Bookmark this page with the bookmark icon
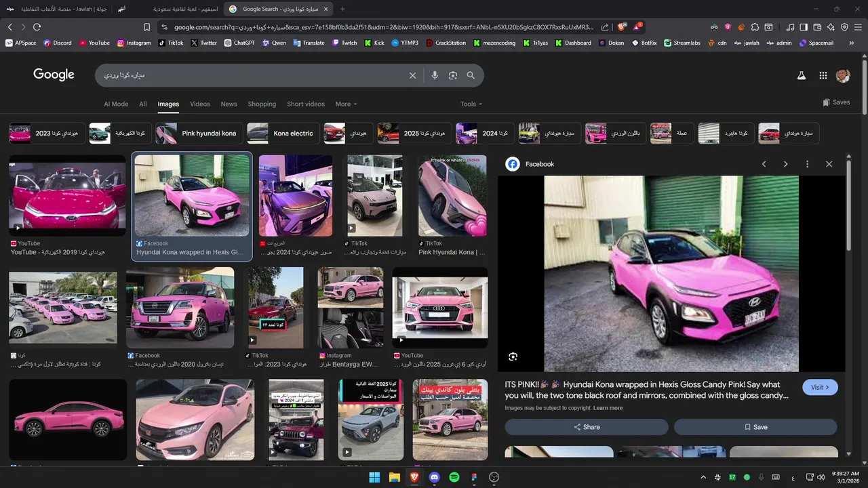The width and height of the screenshot is (868, 488). click(146, 27)
